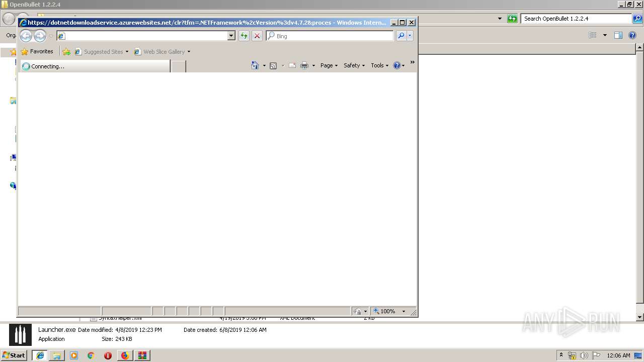The height and width of the screenshot is (362, 644).
Task: Open the Windows Start menu
Action: [14, 355]
